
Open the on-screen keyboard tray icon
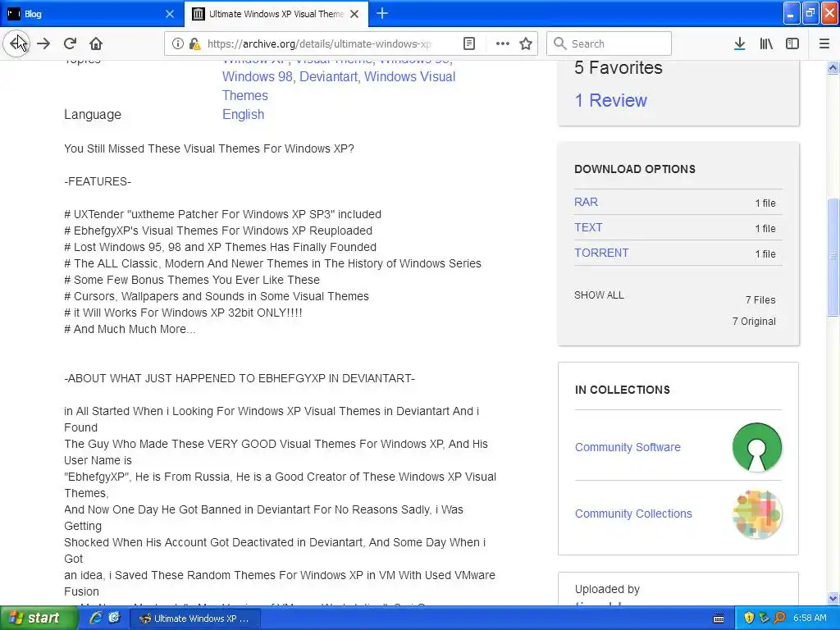point(719,619)
